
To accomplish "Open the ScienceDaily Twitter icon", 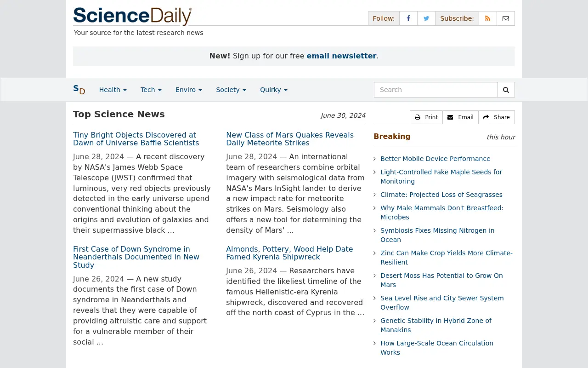I will point(426,18).
